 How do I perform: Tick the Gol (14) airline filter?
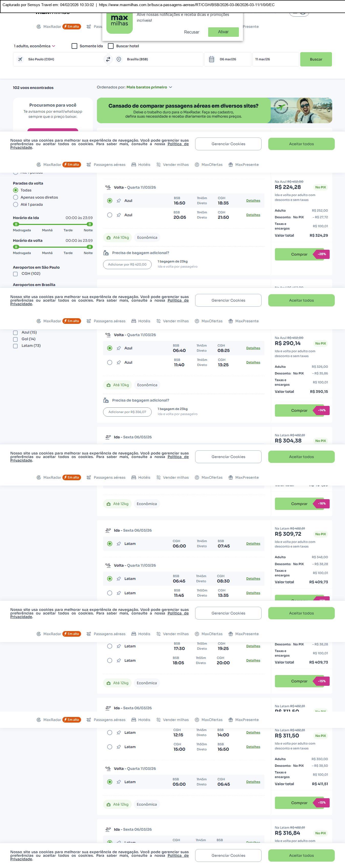click(x=15, y=339)
